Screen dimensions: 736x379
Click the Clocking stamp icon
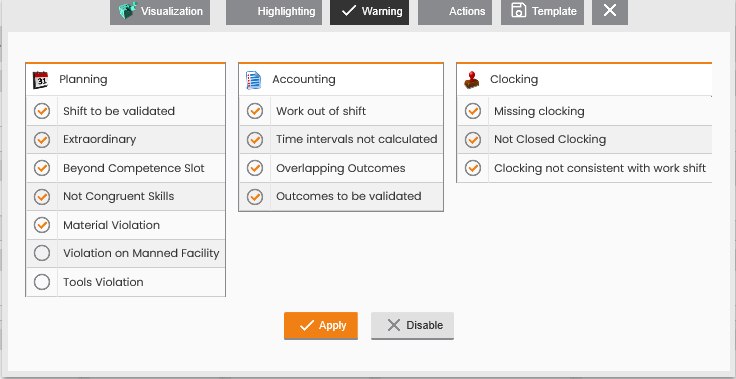[x=472, y=80]
